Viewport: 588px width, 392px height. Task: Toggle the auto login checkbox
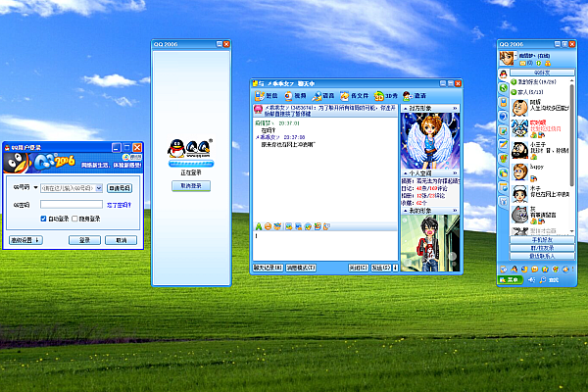(43, 219)
